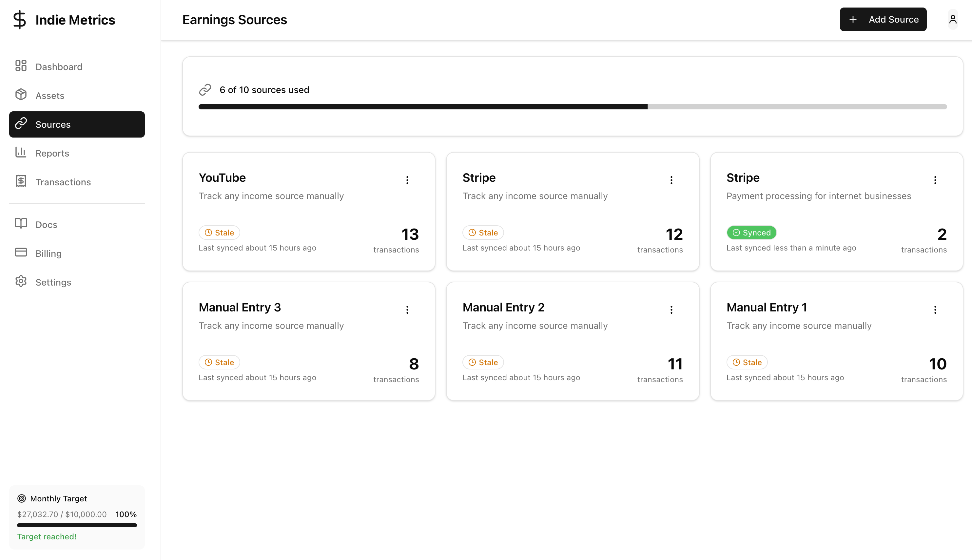Open the options menu on the YouTube card
This screenshot has width=972, height=560.
(x=407, y=179)
